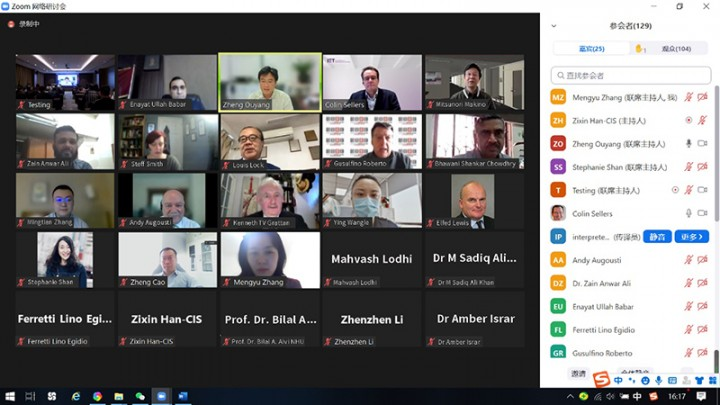Click the invite button at panel bottom
The image size is (720, 405).
pyautogui.click(x=579, y=373)
